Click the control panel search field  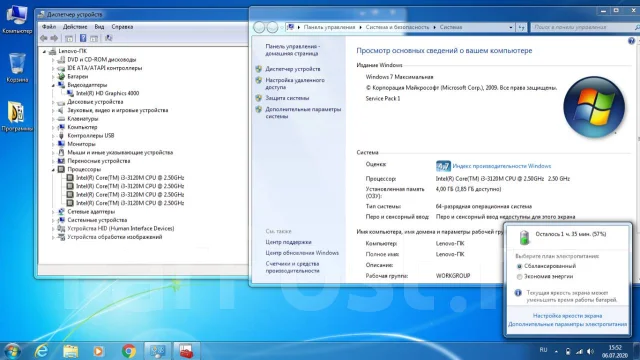(584, 27)
